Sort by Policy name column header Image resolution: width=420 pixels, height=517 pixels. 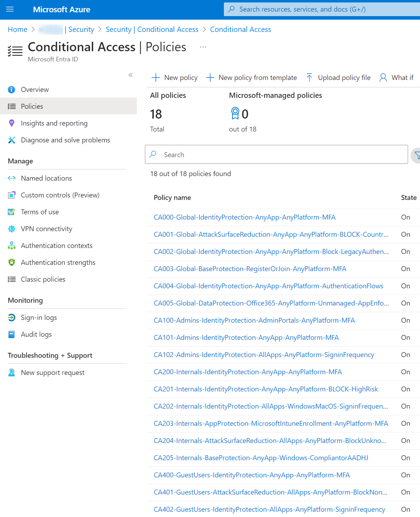(172, 198)
